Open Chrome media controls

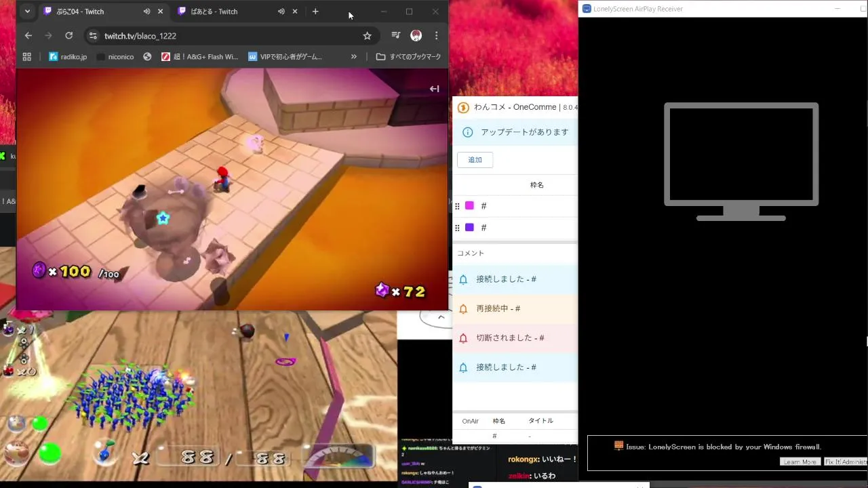[396, 35]
